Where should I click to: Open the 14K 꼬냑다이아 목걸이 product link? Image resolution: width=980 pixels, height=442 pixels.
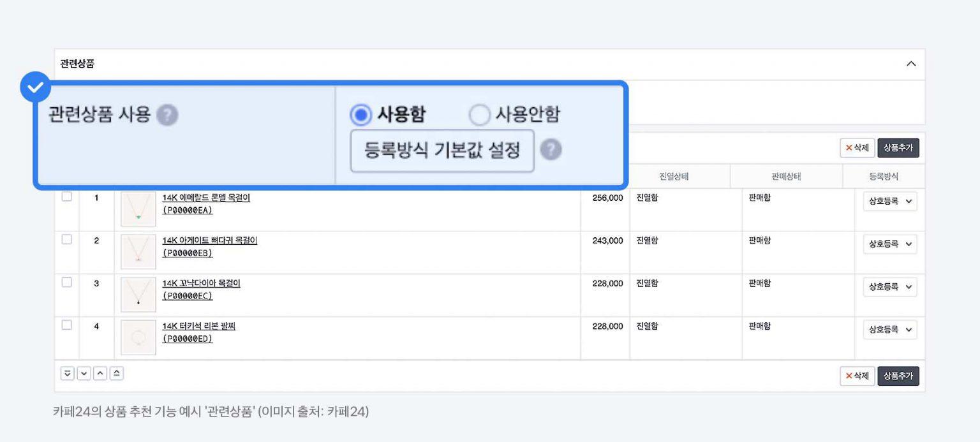point(201,284)
